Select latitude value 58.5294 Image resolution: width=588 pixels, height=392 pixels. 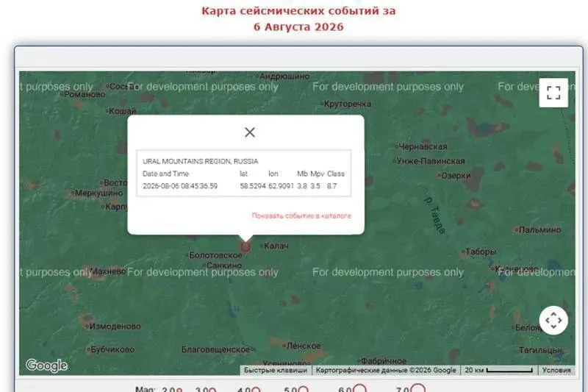pos(253,185)
